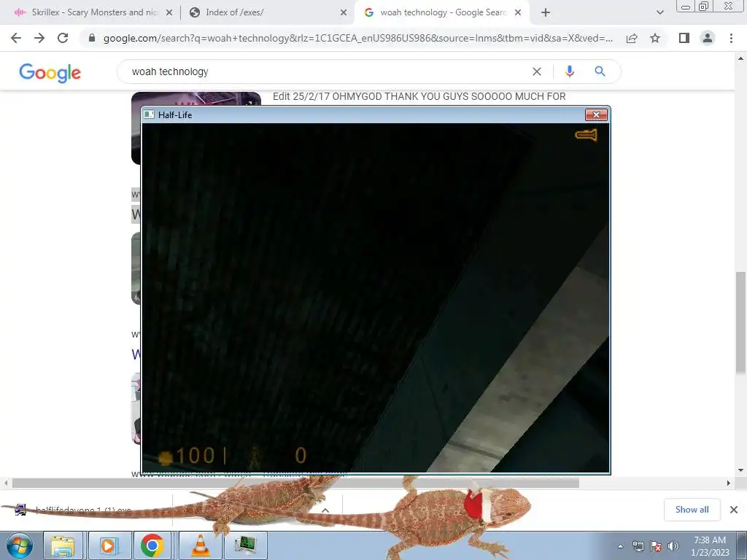Close the Skrillex tab
The height and width of the screenshot is (560, 747).
tap(169, 13)
